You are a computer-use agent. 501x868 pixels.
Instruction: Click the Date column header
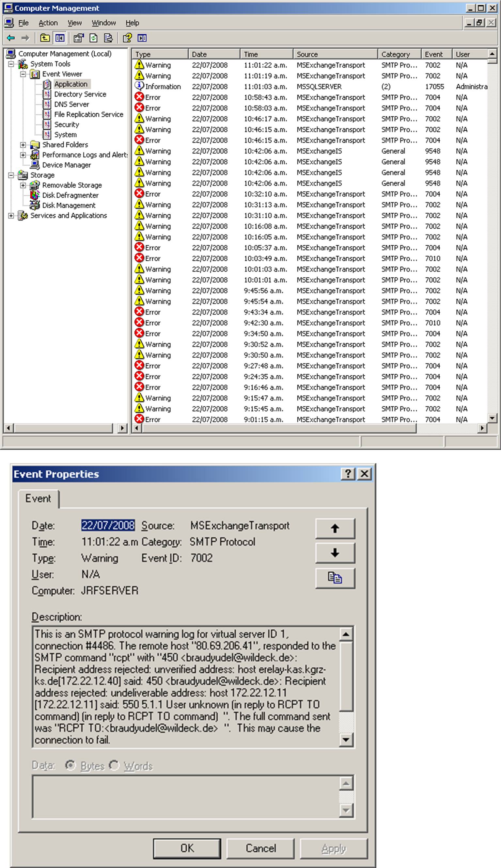tap(214, 54)
